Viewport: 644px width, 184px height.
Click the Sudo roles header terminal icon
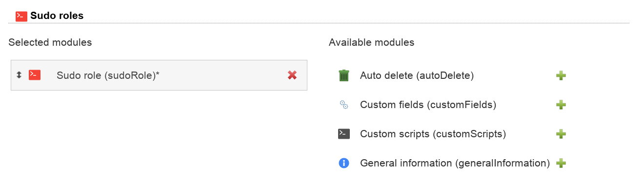pos(21,16)
